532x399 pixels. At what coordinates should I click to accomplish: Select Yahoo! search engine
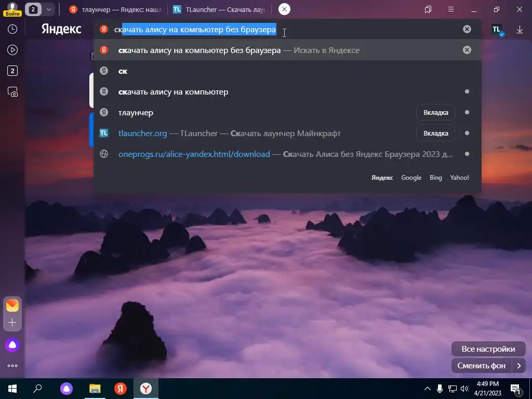(x=459, y=178)
